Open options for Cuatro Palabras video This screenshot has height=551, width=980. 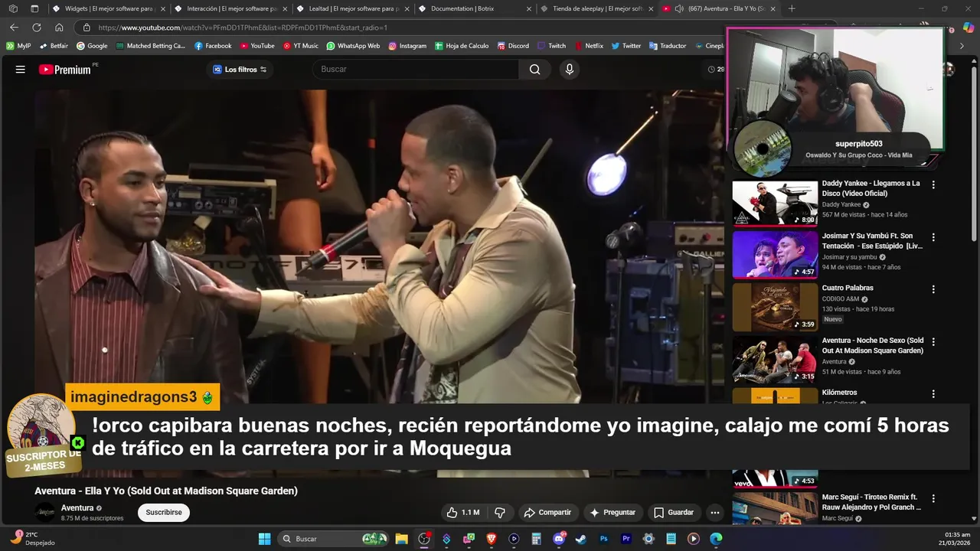pos(933,289)
